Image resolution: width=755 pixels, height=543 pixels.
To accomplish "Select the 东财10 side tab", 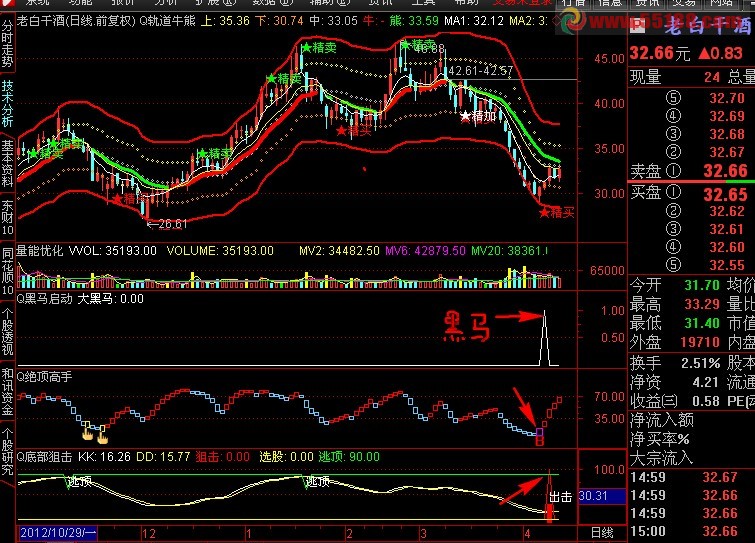I will [7, 217].
